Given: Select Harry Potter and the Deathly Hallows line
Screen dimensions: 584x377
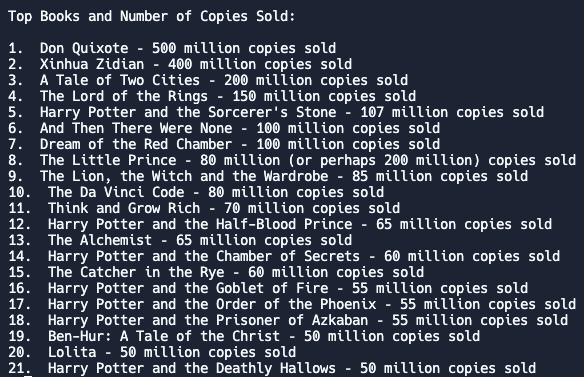Looking at the screenshot, I should pos(272,369).
